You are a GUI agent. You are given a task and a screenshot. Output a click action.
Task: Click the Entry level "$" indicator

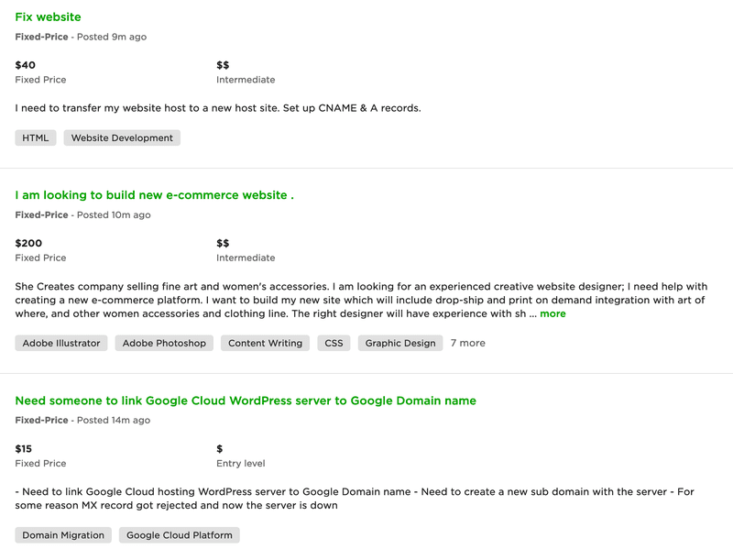pyautogui.click(x=217, y=448)
